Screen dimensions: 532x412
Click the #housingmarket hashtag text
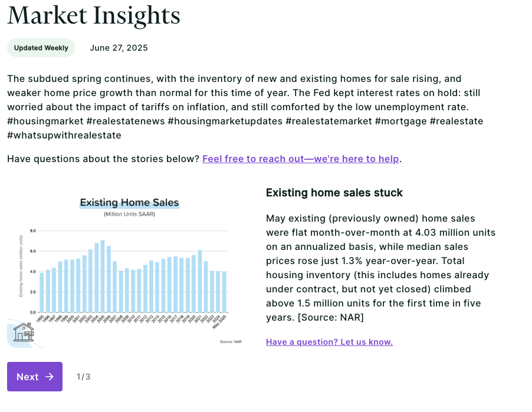click(45, 121)
